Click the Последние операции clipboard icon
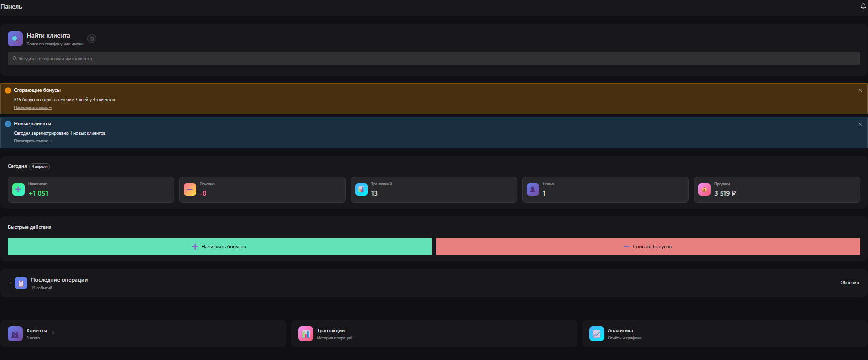The width and height of the screenshot is (868, 360). [21, 283]
